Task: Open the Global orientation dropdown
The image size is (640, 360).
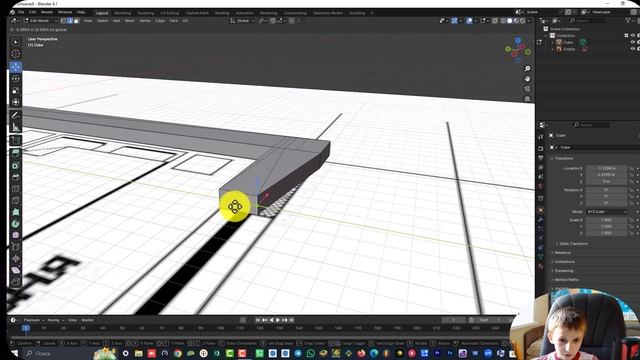Action: point(242,20)
